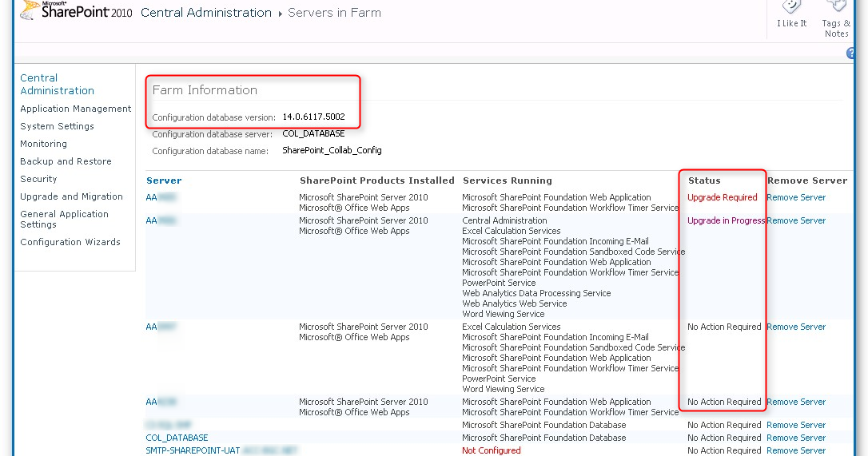Open System Settings in sidebar
Viewport: 868px width, 456px height.
tap(57, 126)
